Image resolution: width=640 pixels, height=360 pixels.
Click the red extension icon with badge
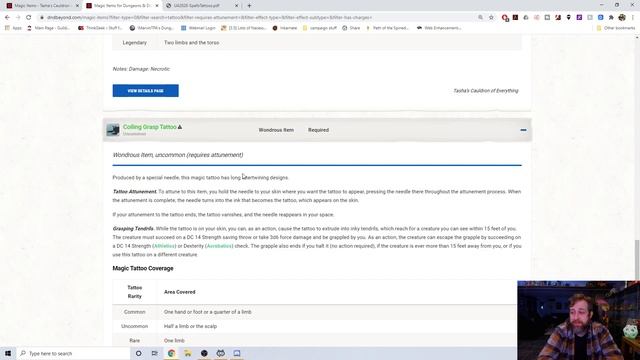click(x=505, y=18)
